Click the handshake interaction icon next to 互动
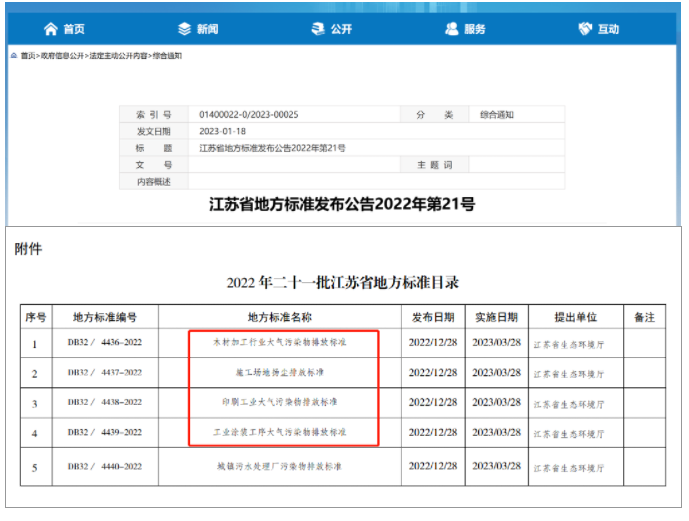 click(x=585, y=29)
